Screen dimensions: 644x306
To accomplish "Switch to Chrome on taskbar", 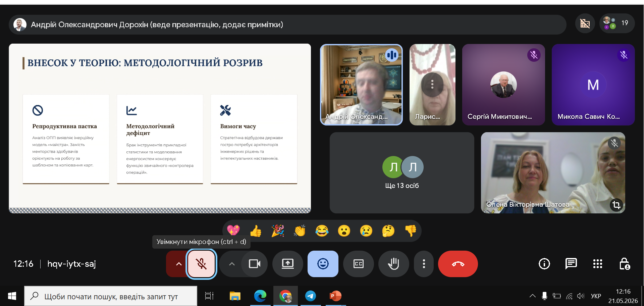I will click(285, 296).
